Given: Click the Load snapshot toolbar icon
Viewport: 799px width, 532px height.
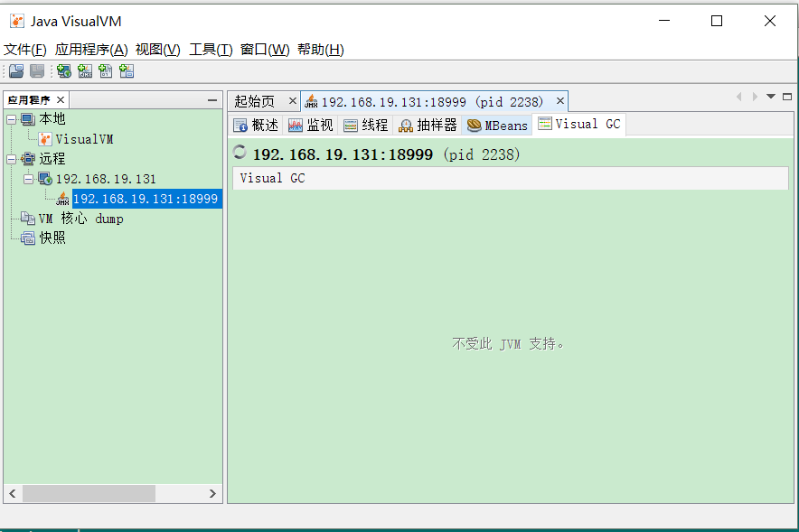Looking at the screenshot, I should [16, 70].
